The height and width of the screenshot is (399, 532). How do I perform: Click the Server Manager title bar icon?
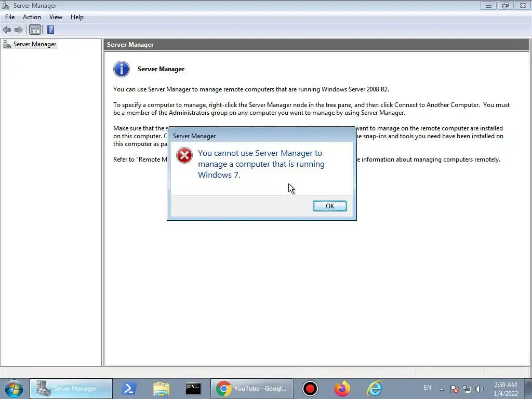(x=5, y=5)
